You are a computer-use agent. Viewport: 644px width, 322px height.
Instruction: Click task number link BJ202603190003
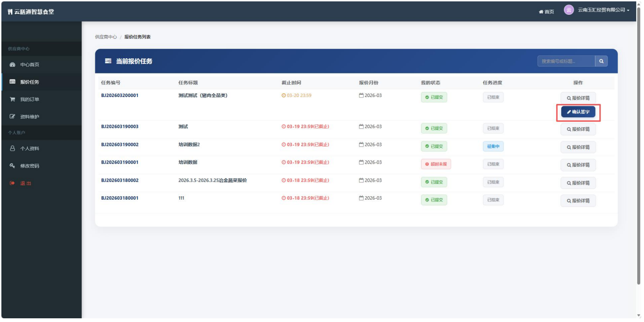pyautogui.click(x=119, y=127)
